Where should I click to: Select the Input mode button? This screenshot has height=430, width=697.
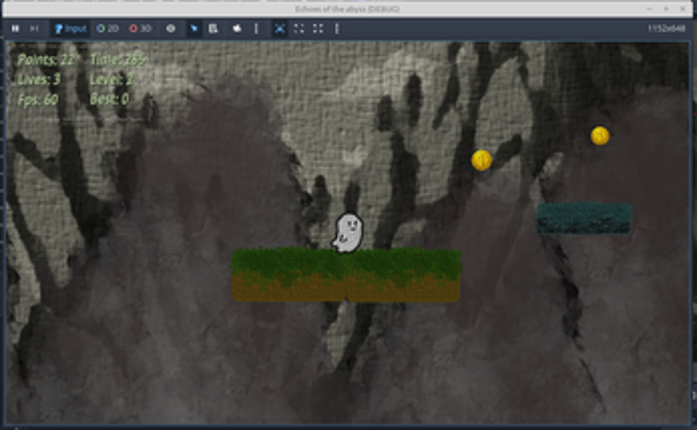click(x=69, y=29)
